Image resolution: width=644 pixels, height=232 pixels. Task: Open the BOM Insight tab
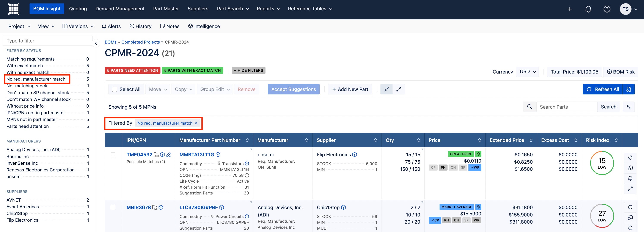[47, 9]
